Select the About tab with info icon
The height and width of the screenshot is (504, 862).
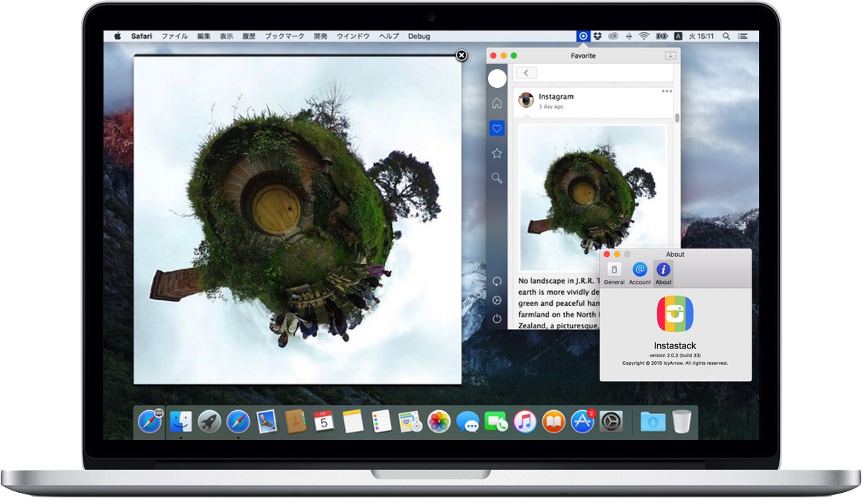pyautogui.click(x=664, y=274)
